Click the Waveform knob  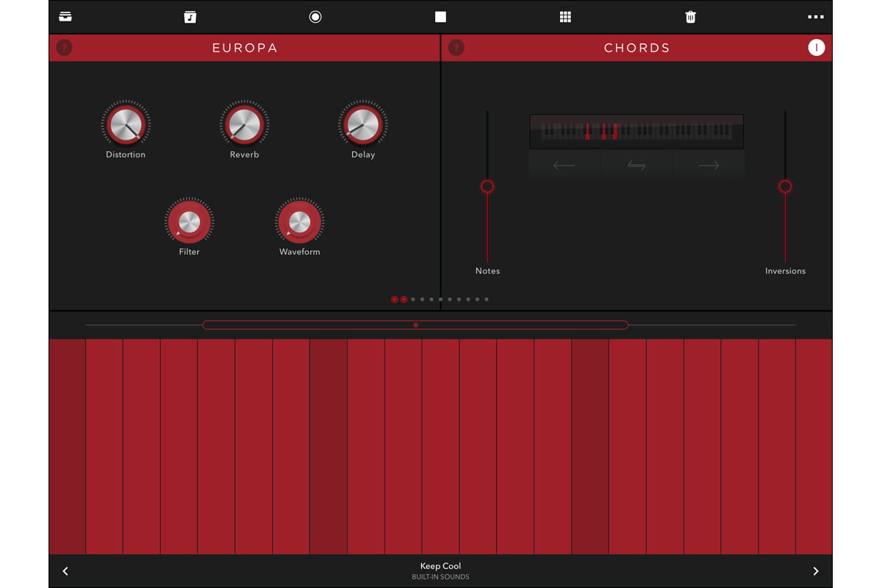[x=300, y=221]
